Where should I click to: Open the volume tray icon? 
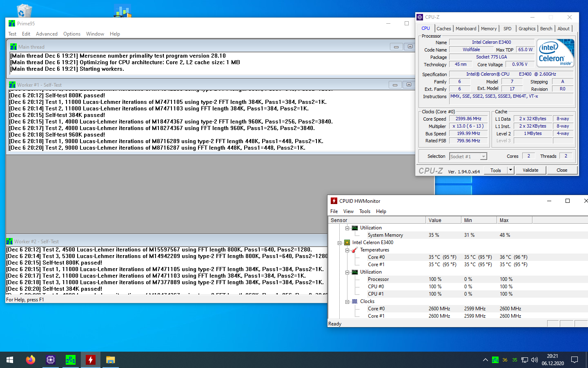pos(535,360)
